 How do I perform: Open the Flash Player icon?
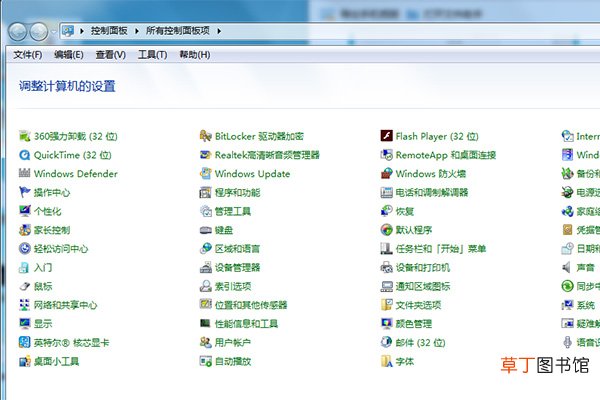point(386,136)
